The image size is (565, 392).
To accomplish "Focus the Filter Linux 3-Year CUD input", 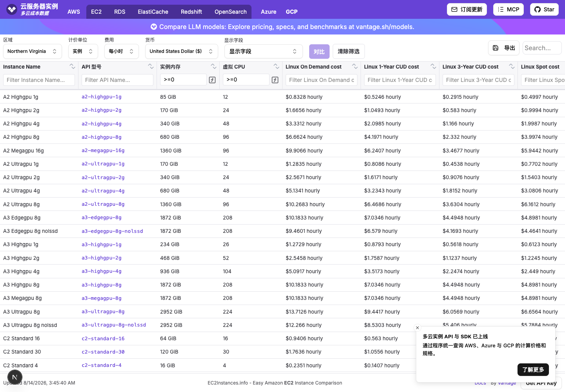I will [478, 80].
